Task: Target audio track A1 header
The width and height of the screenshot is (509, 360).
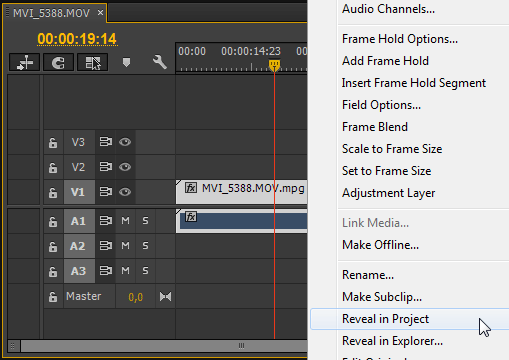Action: [x=79, y=221]
